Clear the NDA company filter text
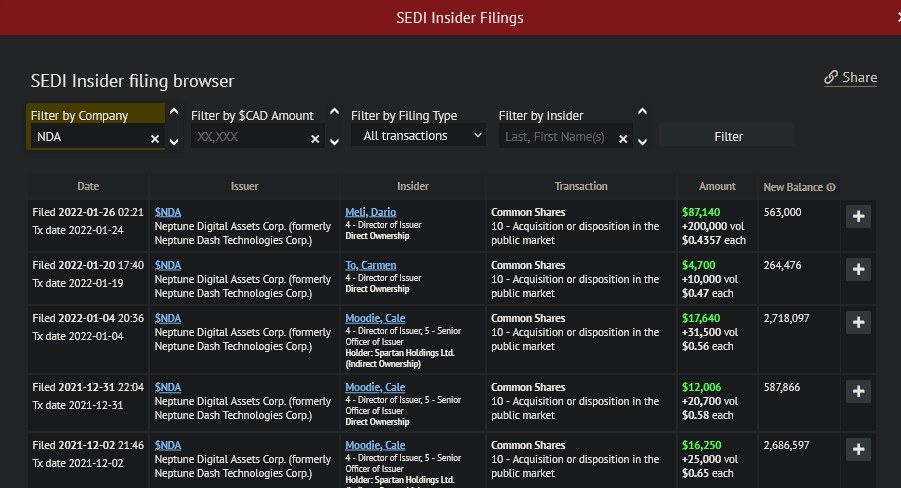Viewport: 901px width, 488px height. coord(155,139)
